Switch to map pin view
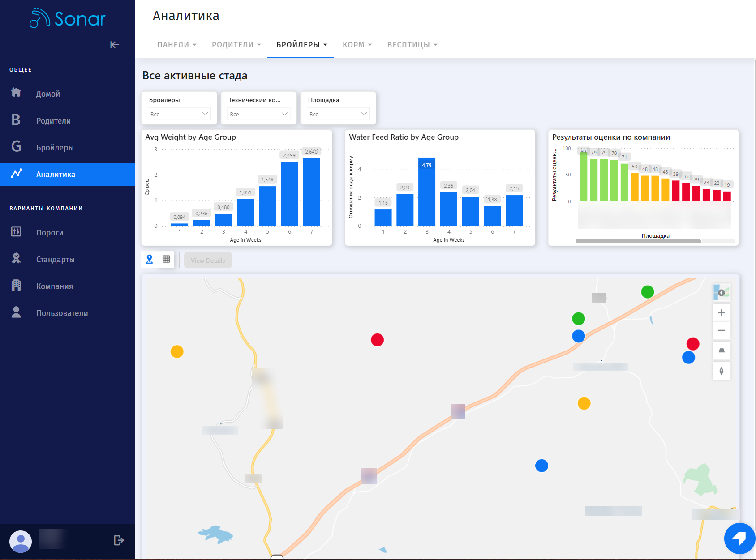This screenshot has width=756, height=560. (150, 259)
